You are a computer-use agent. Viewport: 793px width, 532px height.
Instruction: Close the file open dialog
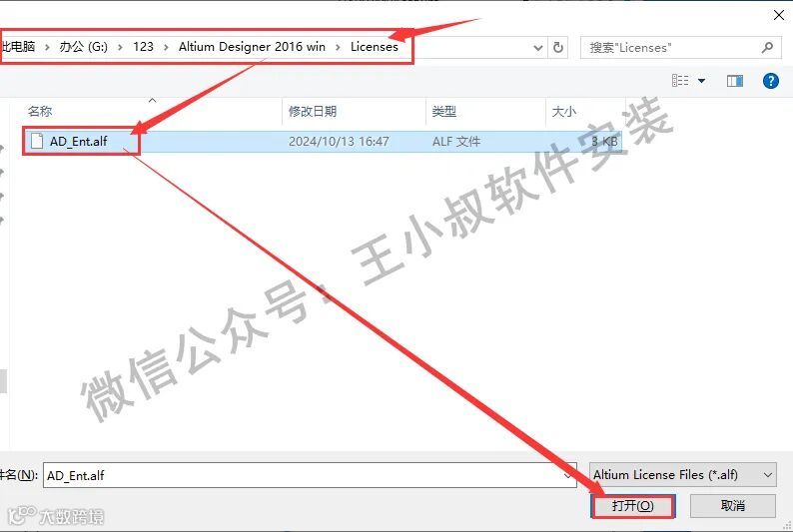tap(779, 15)
